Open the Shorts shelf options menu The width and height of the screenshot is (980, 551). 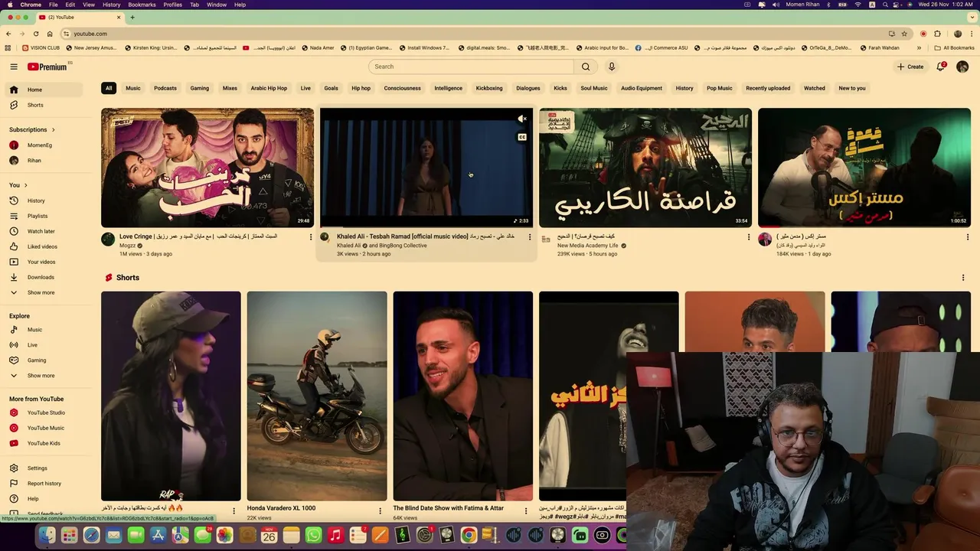pyautogui.click(x=963, y=278)
